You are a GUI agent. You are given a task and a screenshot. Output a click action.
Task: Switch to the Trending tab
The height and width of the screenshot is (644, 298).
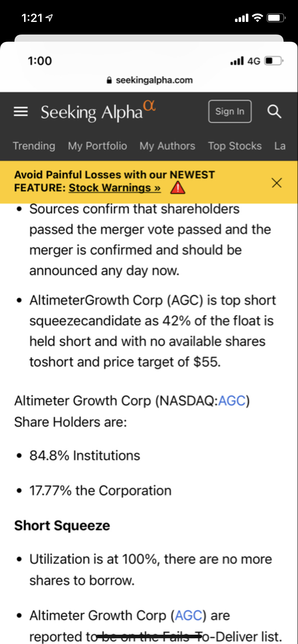[34, 146]
